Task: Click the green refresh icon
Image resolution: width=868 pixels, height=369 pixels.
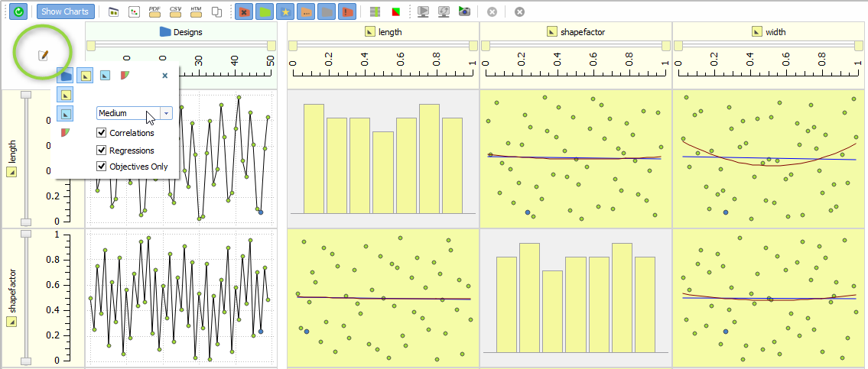Action: (18, 11)
